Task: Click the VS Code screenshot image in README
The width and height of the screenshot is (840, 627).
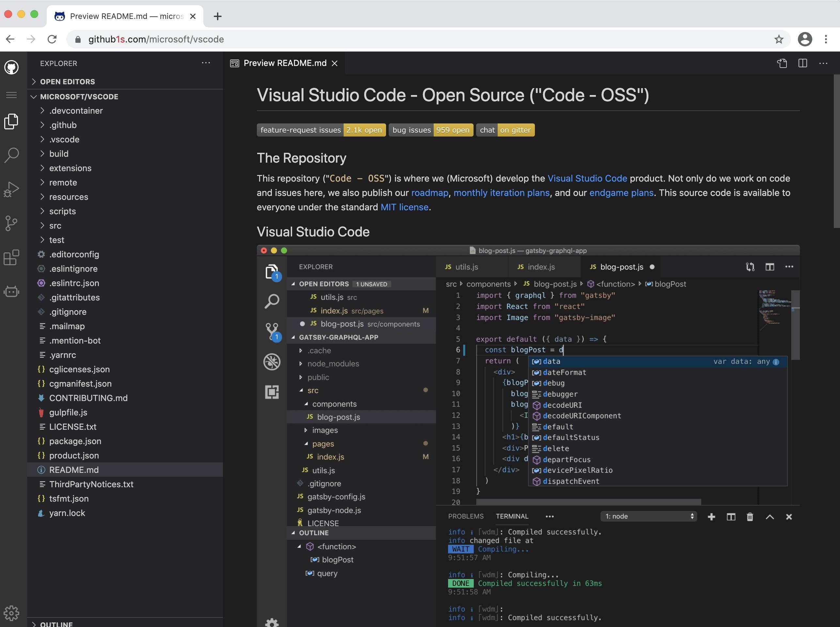Action: (x=528, y=436)
